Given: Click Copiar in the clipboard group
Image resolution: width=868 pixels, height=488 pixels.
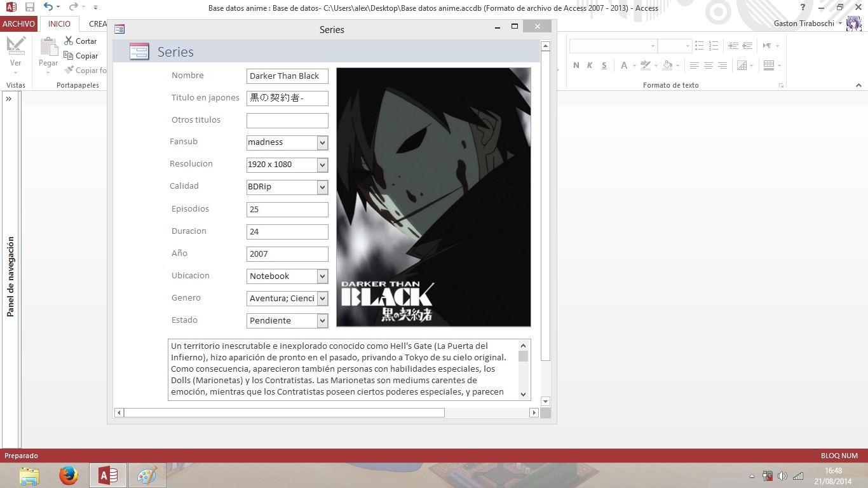Looking at the screenshot, I should (81, 56).
